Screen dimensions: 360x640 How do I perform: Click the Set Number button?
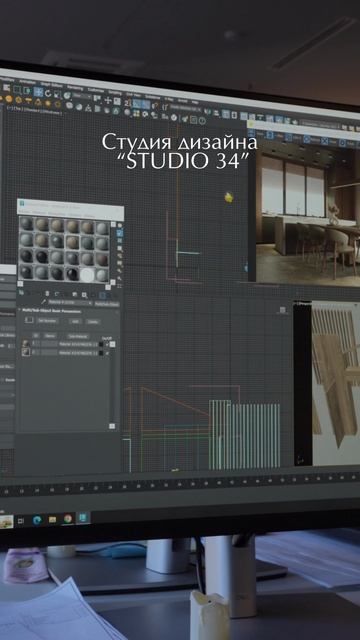coord(47,321)
